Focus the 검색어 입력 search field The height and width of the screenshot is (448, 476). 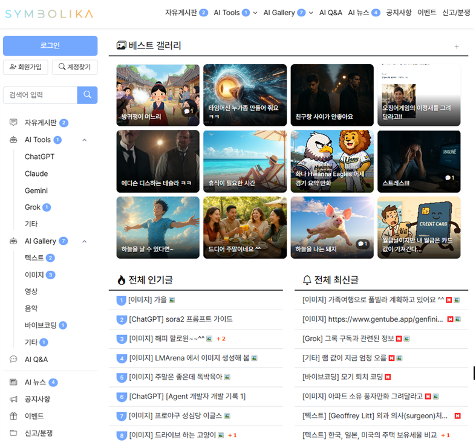pos(40,95)
